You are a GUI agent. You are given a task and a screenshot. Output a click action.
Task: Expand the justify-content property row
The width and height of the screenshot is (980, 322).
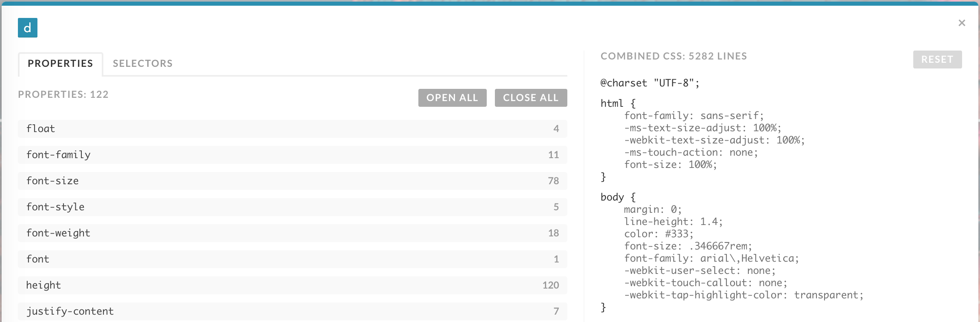coord(292,311)
